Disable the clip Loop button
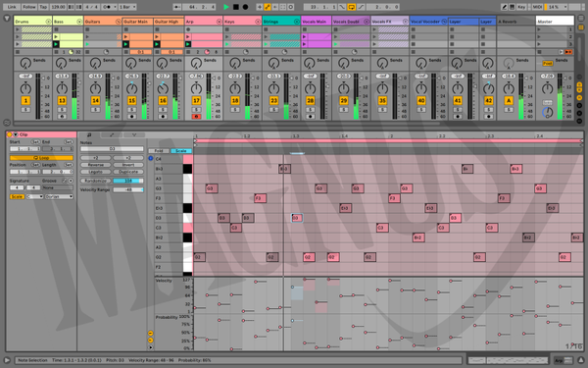 tap(41, 158)
